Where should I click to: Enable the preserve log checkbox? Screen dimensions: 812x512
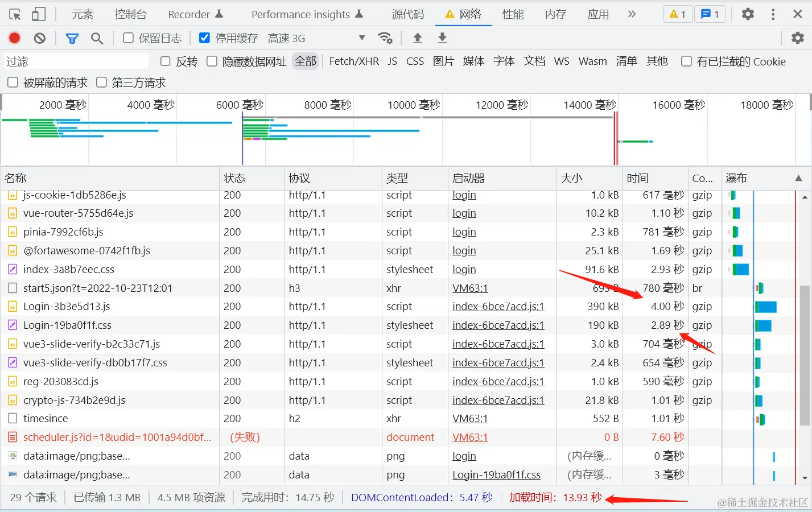tap(128, 38)
